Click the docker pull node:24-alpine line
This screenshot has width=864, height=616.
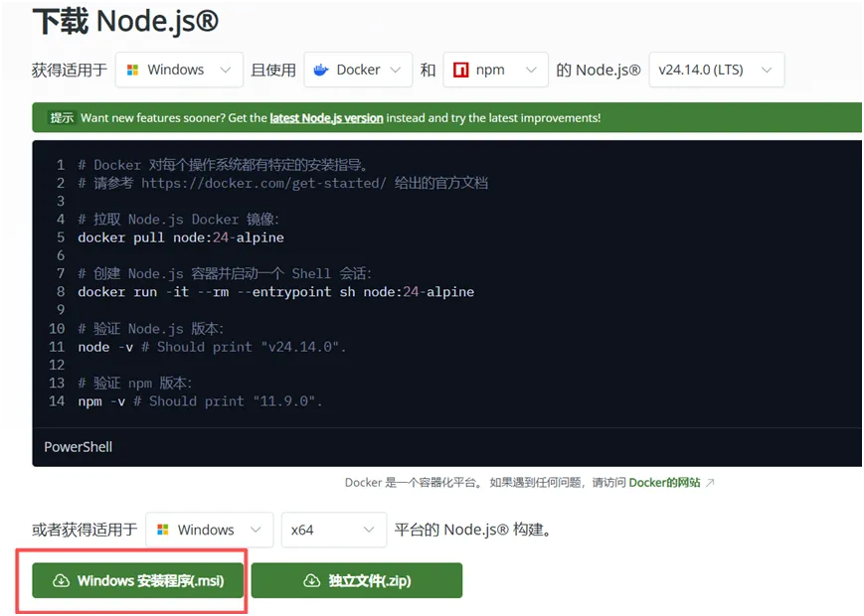tap(181, 237)
